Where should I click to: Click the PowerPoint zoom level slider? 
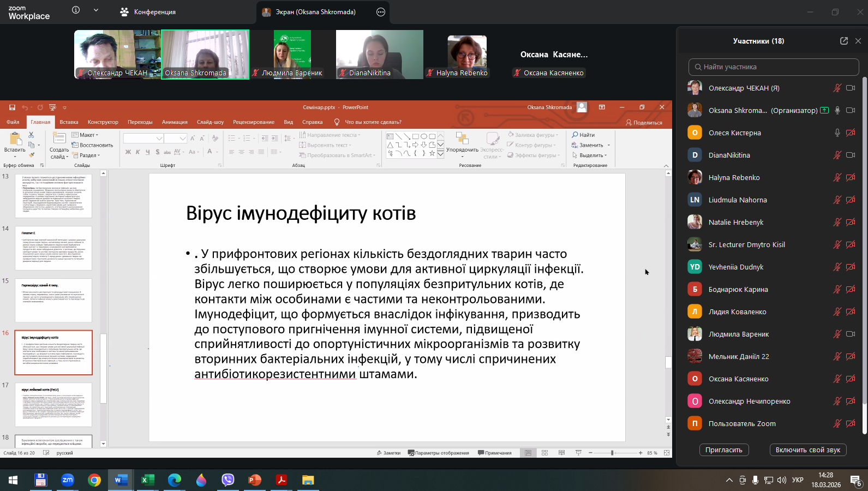click(613, 453)
